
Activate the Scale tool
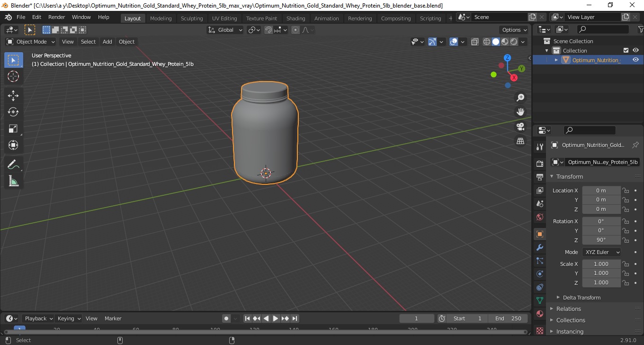point(13,129)
